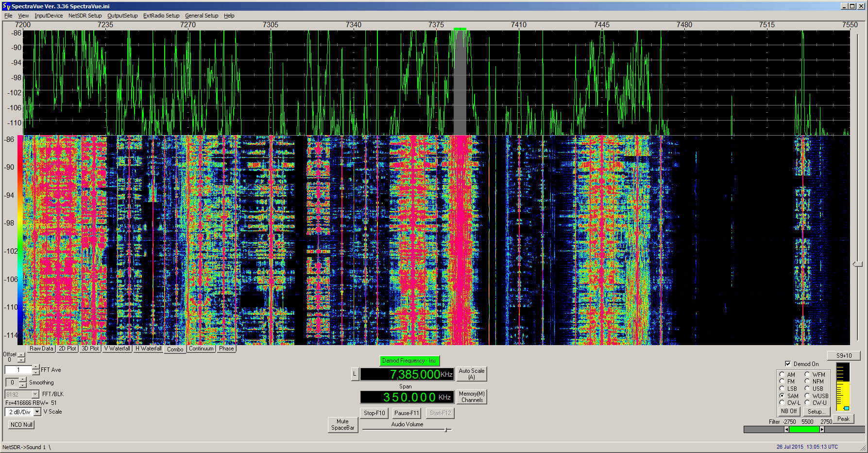Mute audio with Mute SpaceBar button
868x453 pixels.
point(343,425)
